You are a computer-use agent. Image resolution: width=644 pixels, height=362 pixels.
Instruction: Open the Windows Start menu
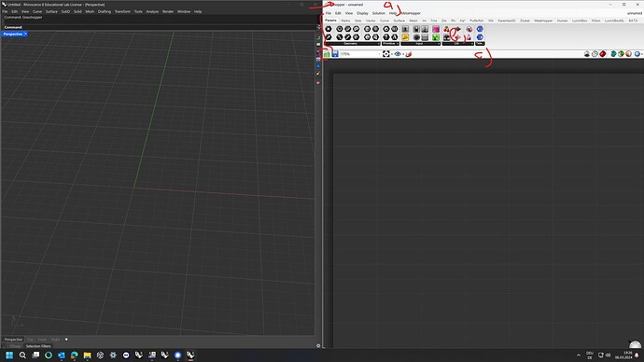click(9, 355)
